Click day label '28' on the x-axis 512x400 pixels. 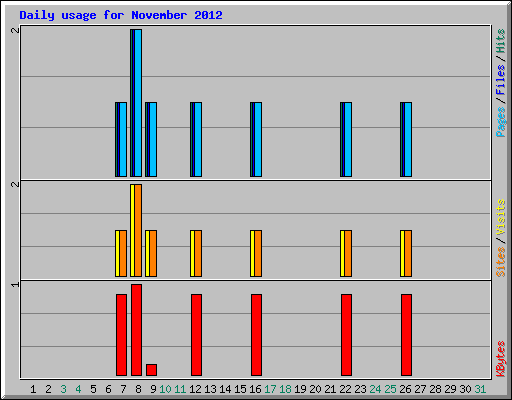click(435, 389)
